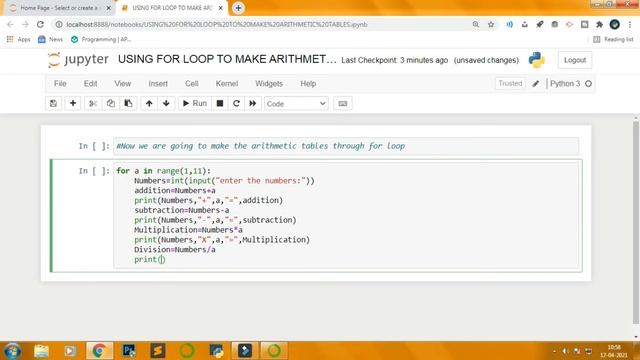Click the Python logo icon in header
The width and height of the screenshot is (640, 360).
click(x=536, y=60)
